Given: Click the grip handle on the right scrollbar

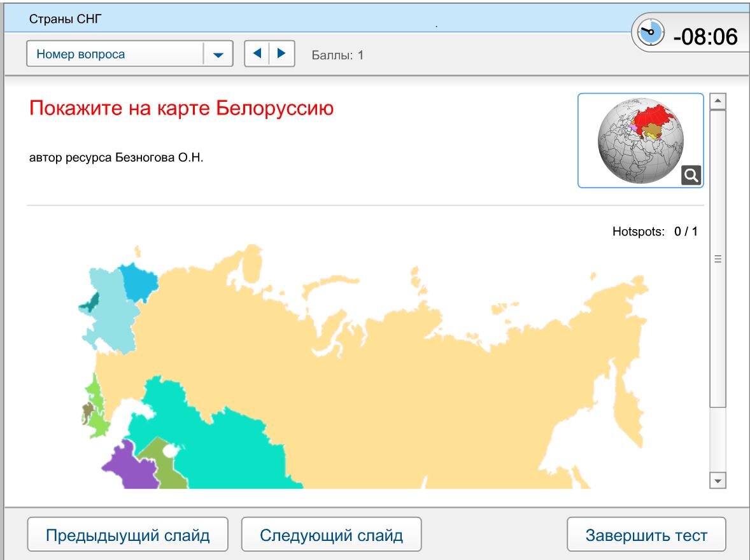Looking at the screenshot, I should pos(718,257).
